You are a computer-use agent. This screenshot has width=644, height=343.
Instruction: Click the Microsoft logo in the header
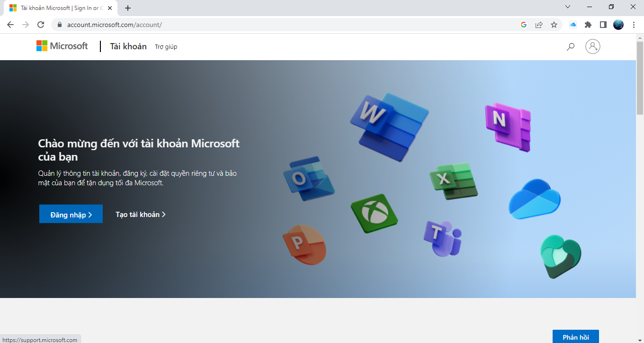click(x=62, y=46)
